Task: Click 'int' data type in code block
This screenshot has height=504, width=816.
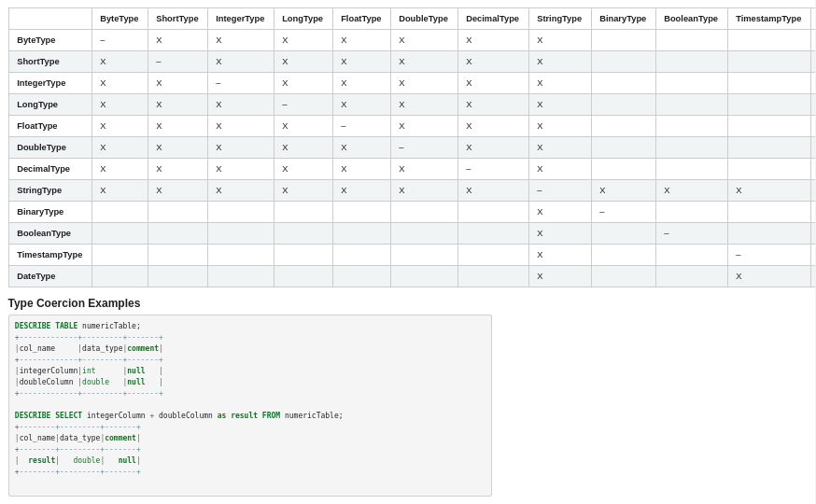Action: (x=89, y=371)
